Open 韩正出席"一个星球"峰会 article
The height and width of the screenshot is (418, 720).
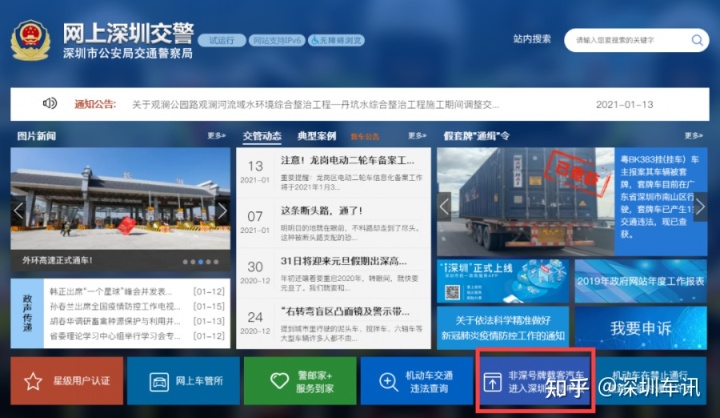point(111,292)
